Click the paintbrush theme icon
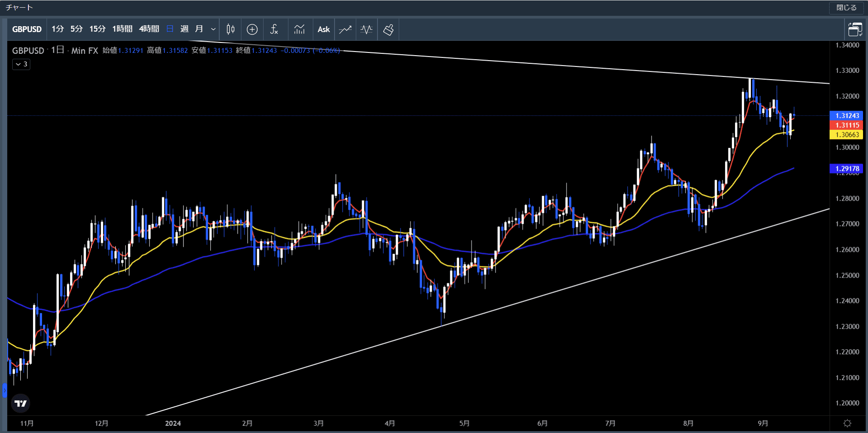 pos(388,29)
